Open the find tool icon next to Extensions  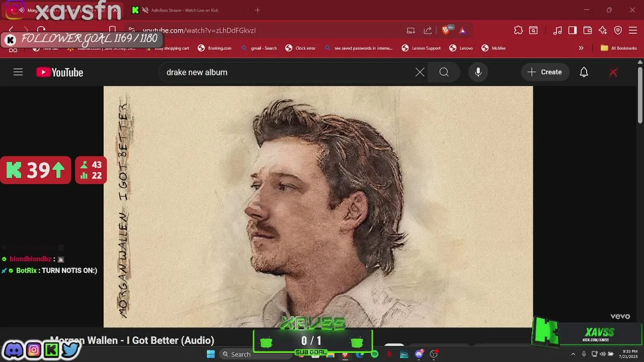pyautogui.click(x=533, y=30)
